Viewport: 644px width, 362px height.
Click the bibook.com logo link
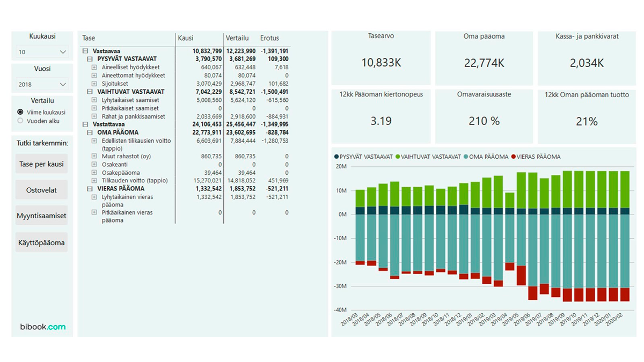(x=42, y=327)
